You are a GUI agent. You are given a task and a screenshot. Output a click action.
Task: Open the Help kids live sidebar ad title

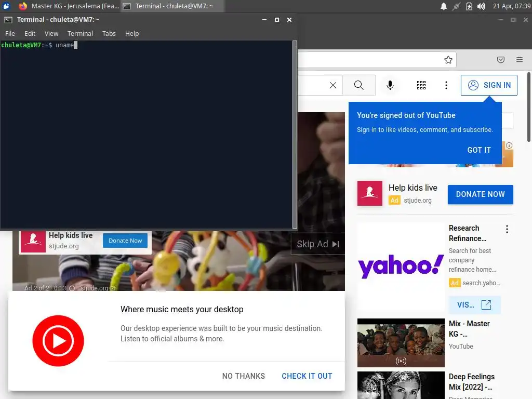click(413, 188)
